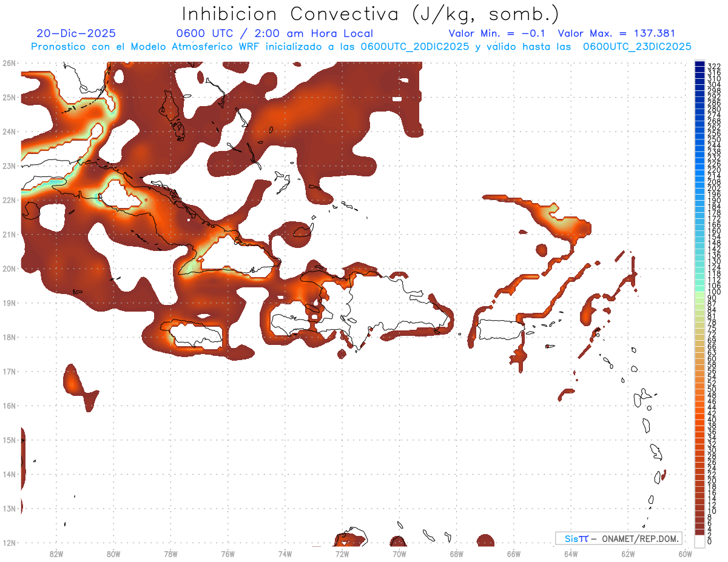This screenshot has height=562, width=728.
Task: Click the 60W longitude label
Action: pos(686,554)
